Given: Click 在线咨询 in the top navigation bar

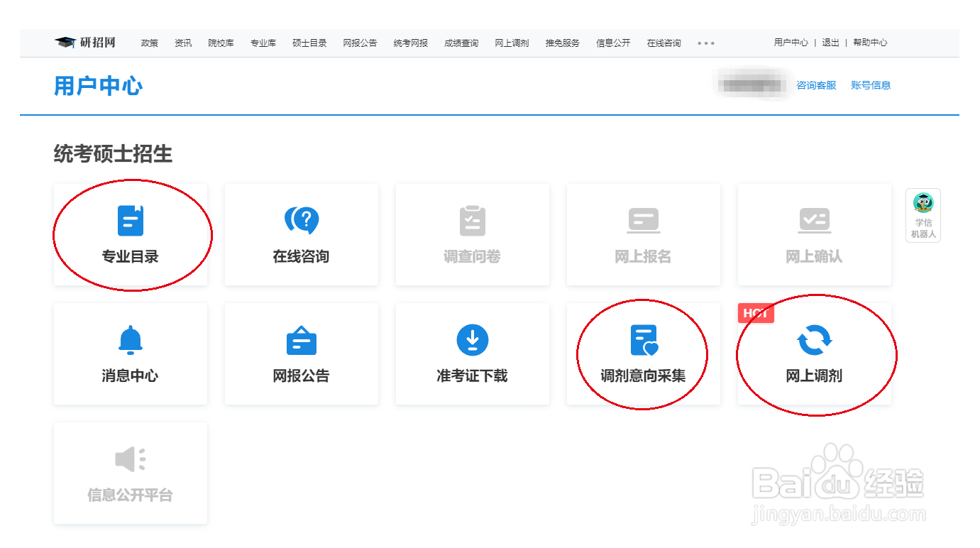Looking at the screenshot, I should point(664,43).
